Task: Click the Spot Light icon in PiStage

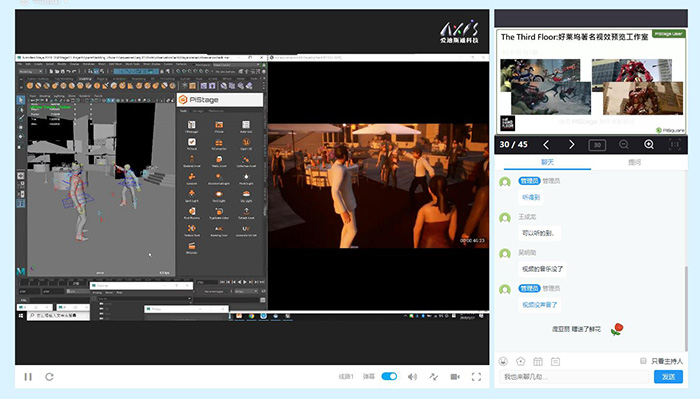Action: pos(192,195)
